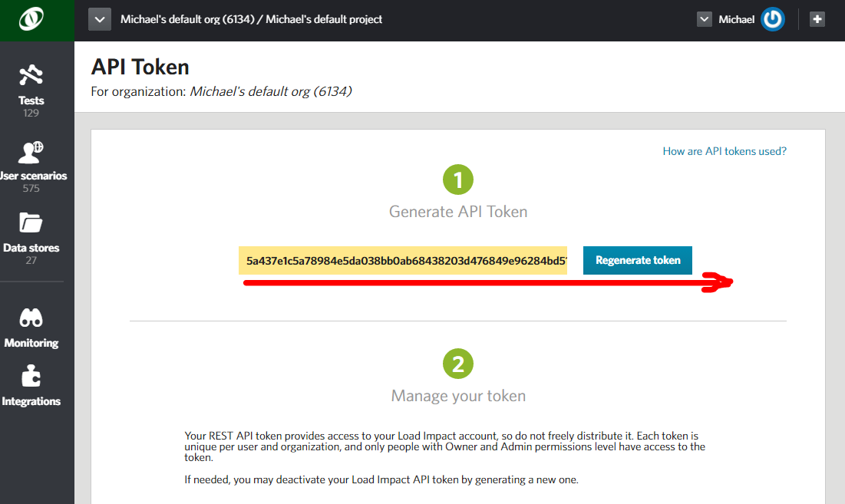
Task: Click the 'API Token' page heading
Action: point(140,68)
